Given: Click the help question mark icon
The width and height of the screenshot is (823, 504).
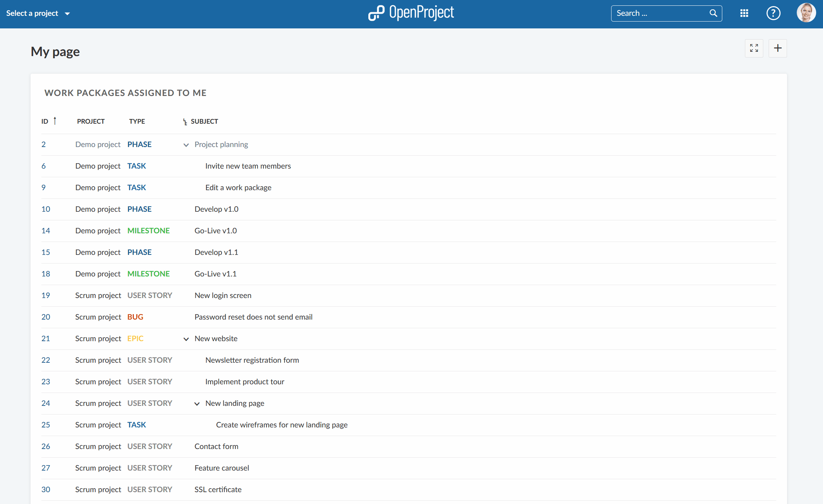Looking at the screenshot, I should click(772, 13).
